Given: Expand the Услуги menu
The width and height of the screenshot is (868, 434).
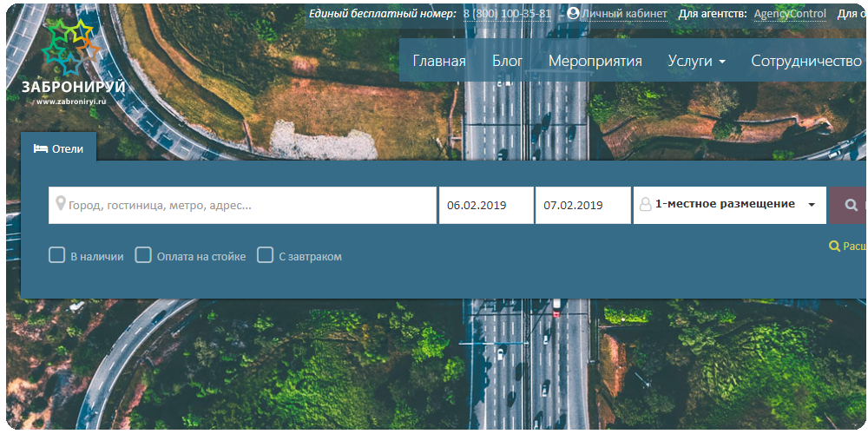Looking at the screenshot, I should (696, 61).
